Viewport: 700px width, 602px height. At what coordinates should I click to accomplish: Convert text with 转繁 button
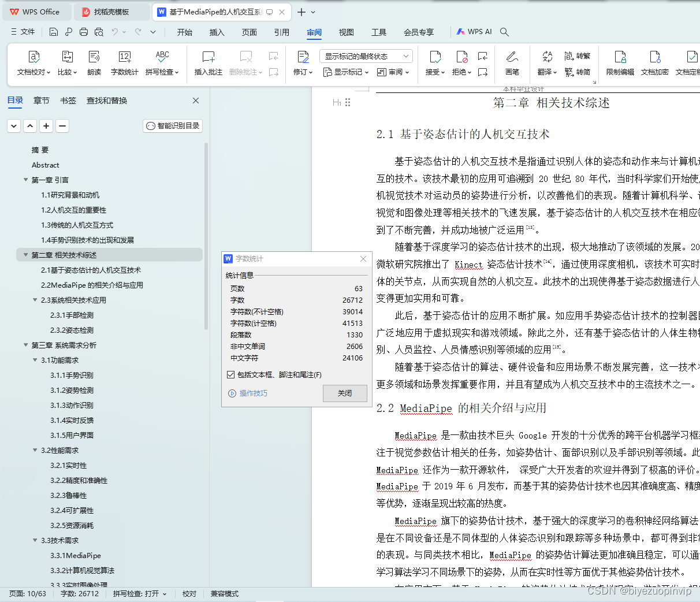pos(578,56)
